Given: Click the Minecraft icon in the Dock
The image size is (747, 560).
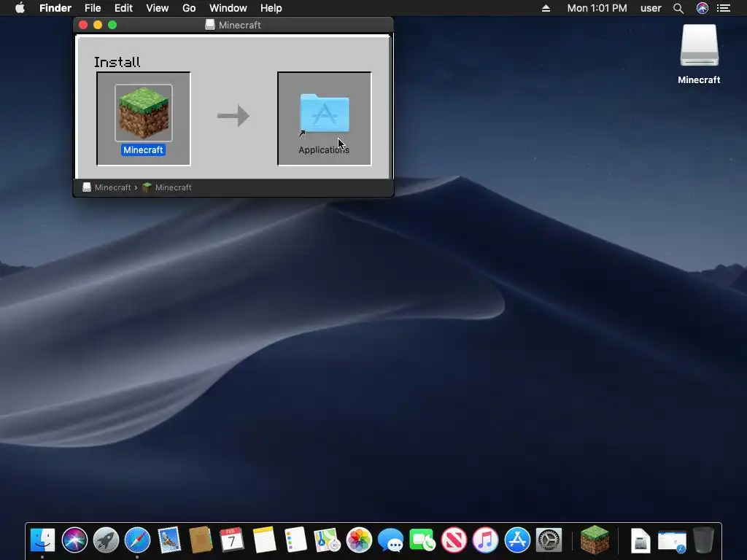Looking at the screenshot, I should (595, 540).
